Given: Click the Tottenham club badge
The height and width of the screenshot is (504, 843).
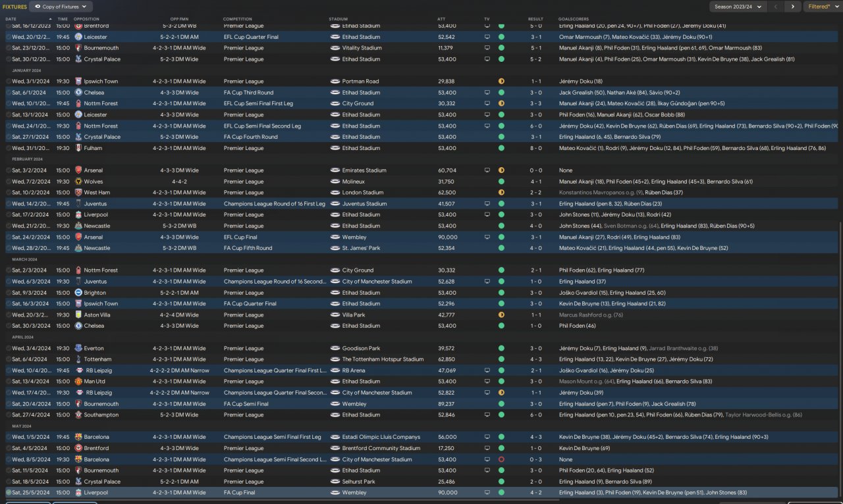Looking at the screenshot, I should click(x=78, y=359).
